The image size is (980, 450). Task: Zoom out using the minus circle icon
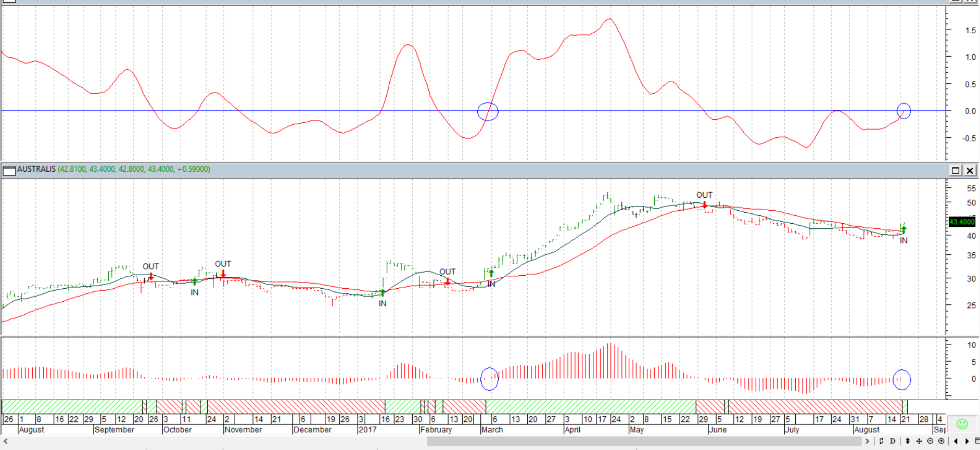pos(930,441)
